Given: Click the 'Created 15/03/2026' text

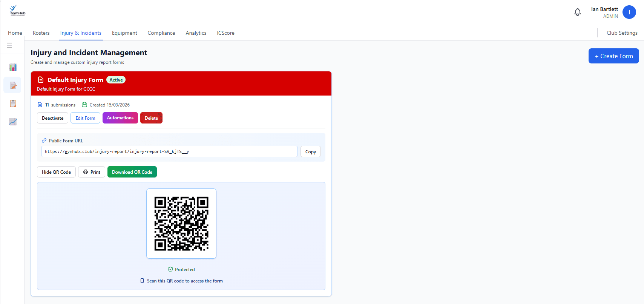Looking at the screenshot, I should [110, 105].
